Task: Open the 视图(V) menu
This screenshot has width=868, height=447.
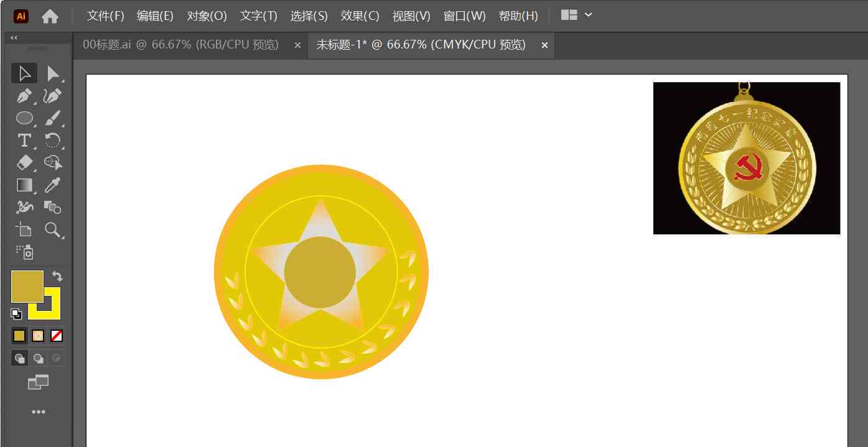Action: pos(411,16)
